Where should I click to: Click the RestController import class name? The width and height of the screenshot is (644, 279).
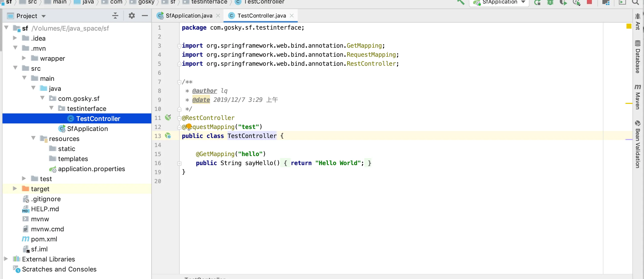point(371,64)
